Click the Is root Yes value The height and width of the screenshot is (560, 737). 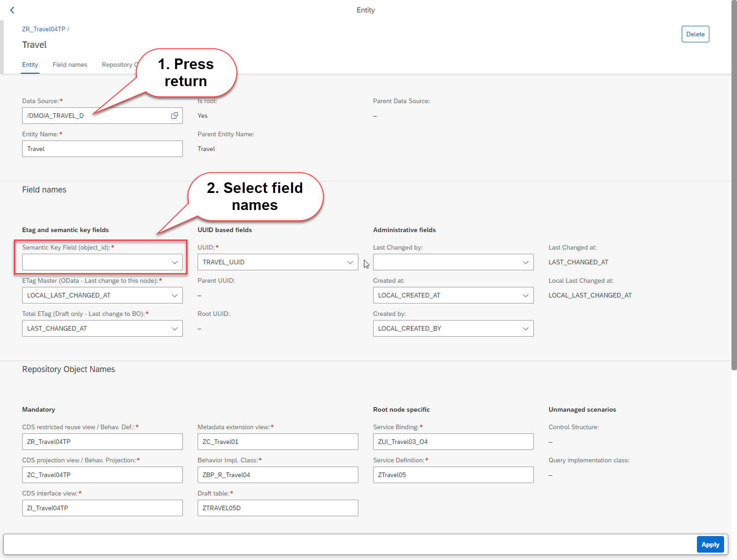coord(203,116)
